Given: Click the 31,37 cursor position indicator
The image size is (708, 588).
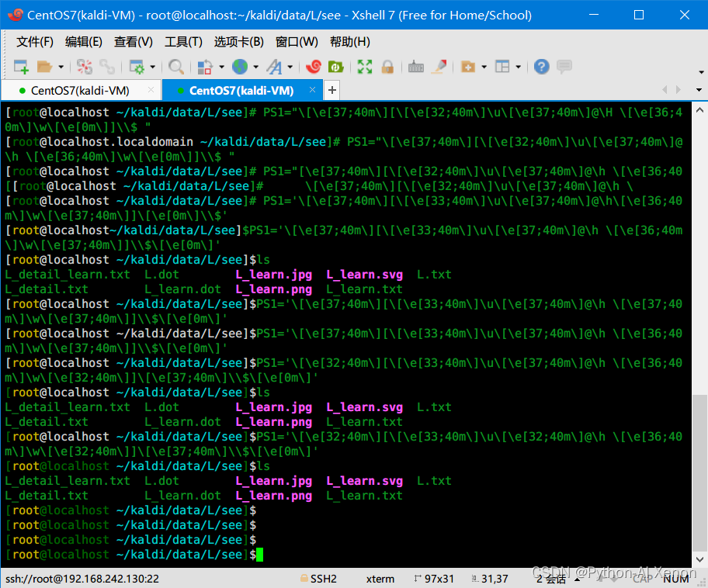Looking at the screenshot, I should (x=490, y=579).
